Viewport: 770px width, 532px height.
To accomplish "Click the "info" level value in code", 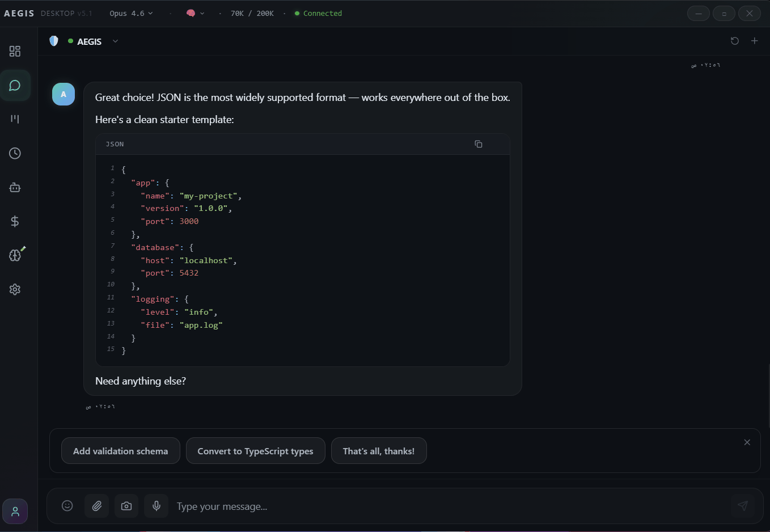I will [199, 312].
